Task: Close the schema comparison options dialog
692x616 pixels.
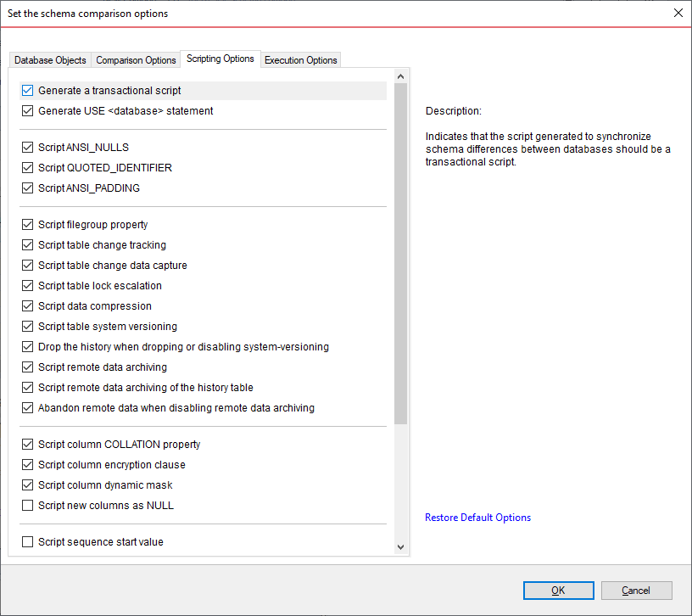Action: pyautogui.click(x=678, y=13)
